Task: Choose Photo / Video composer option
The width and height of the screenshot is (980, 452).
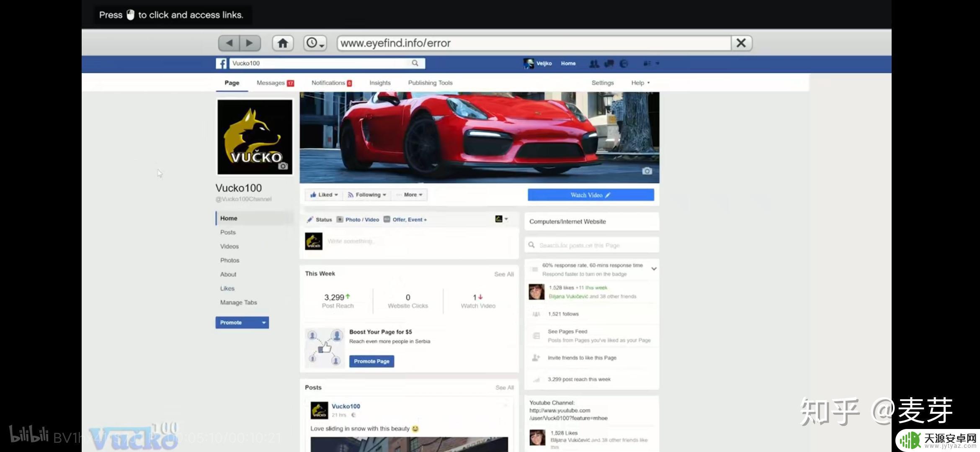Action: point(358,220)
